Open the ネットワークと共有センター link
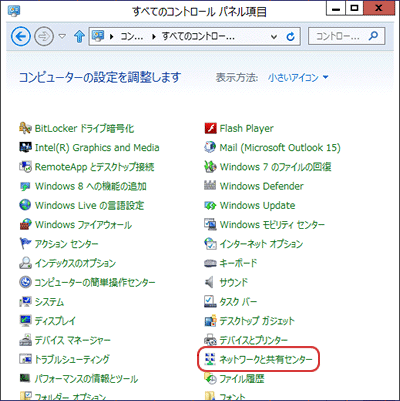 266,359
